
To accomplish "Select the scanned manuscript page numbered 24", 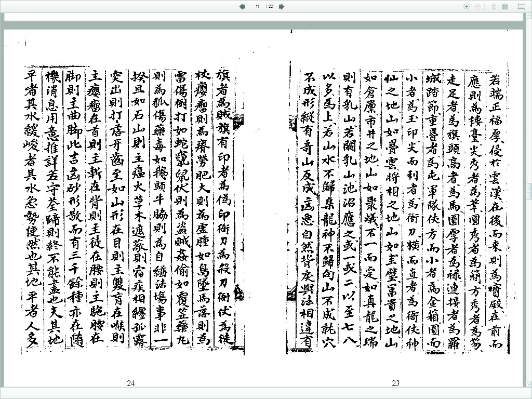I will 132,208.
